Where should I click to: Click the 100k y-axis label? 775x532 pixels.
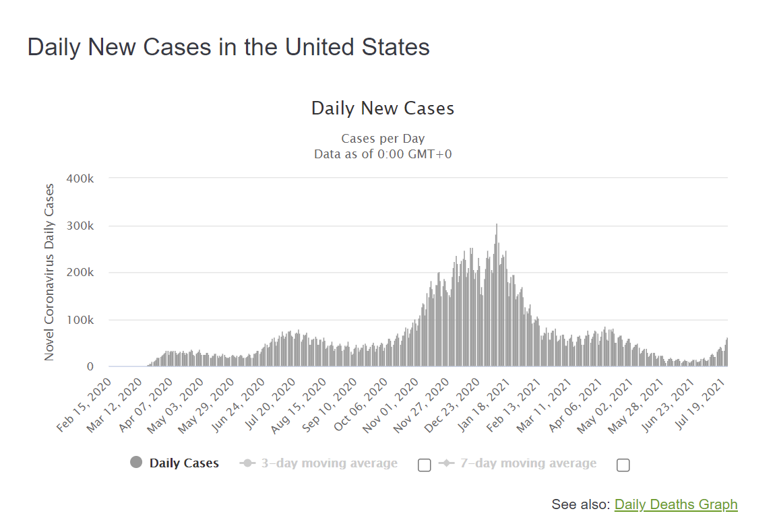80,320
